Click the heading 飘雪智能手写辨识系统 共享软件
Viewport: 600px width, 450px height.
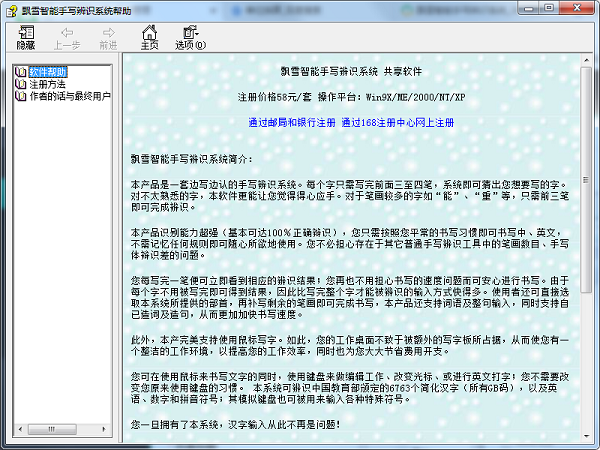[351, 71]
